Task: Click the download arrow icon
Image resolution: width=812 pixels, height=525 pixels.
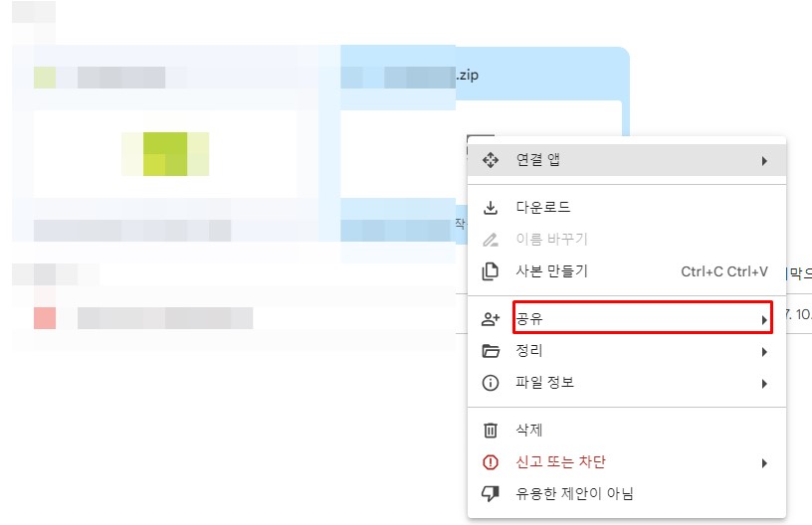Action: tap(491, 208)
